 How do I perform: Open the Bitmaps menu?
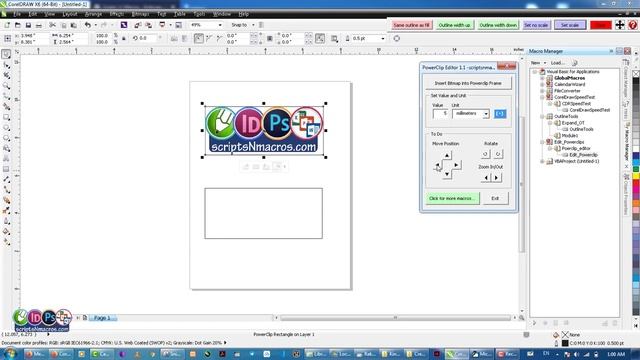(140, 14)
